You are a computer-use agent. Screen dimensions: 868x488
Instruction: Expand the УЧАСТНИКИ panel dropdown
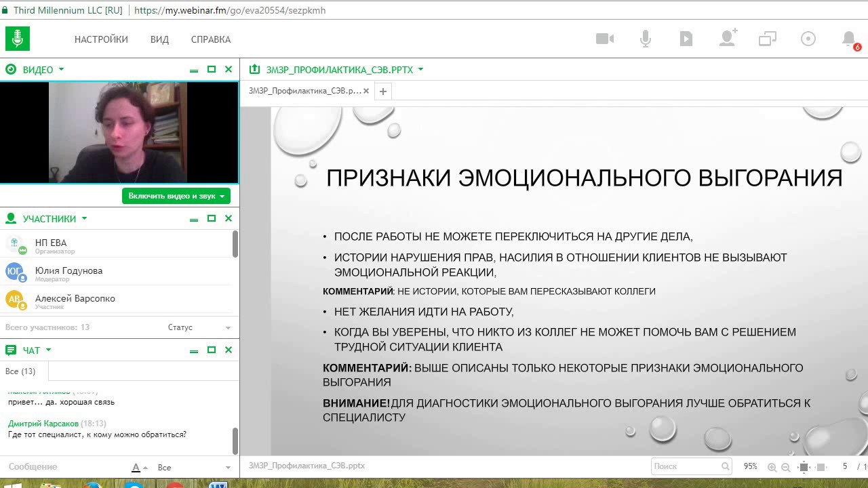(84, 218)
